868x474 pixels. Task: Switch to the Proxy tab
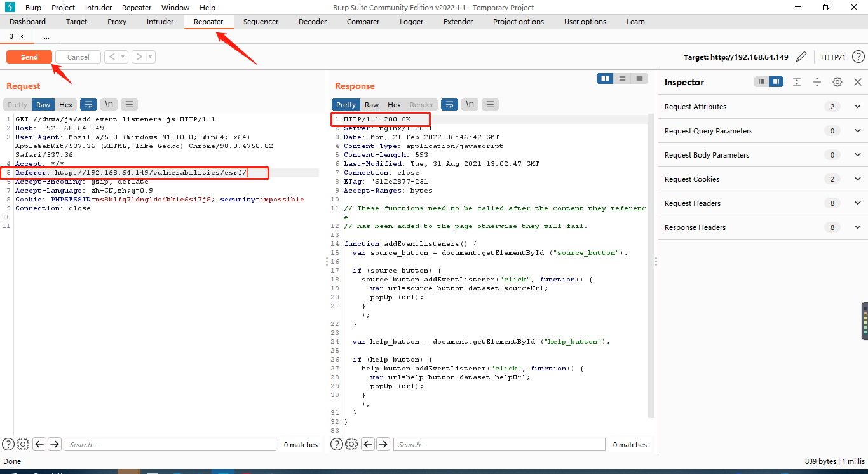point(117,22)
